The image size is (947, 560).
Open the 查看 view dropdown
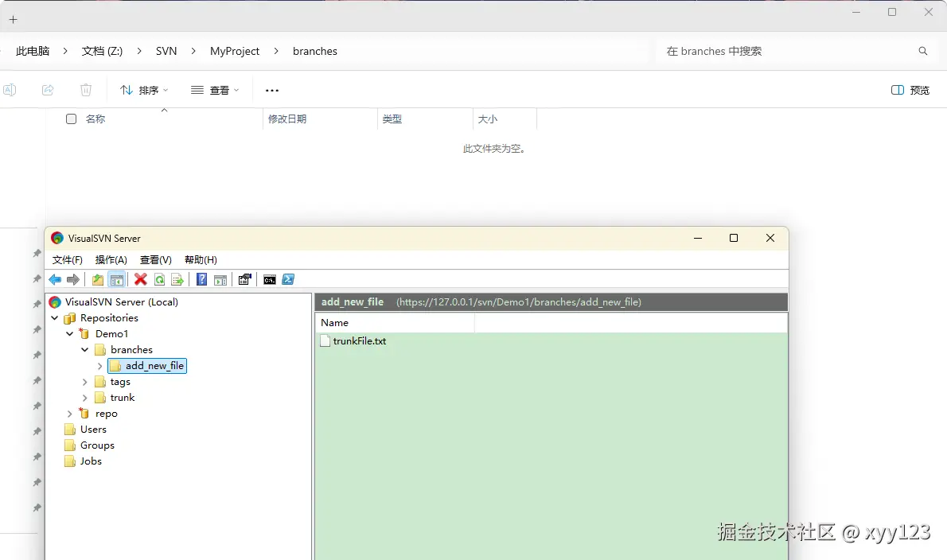215,90
